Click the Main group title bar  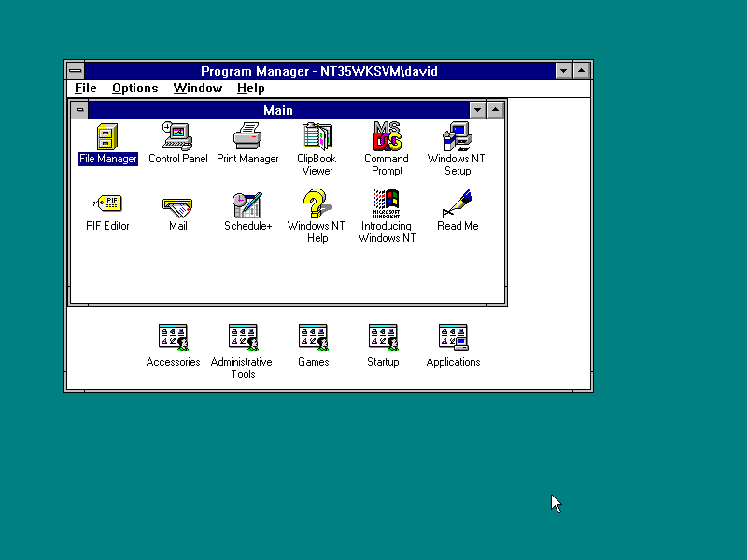click(x=278, y=110)
